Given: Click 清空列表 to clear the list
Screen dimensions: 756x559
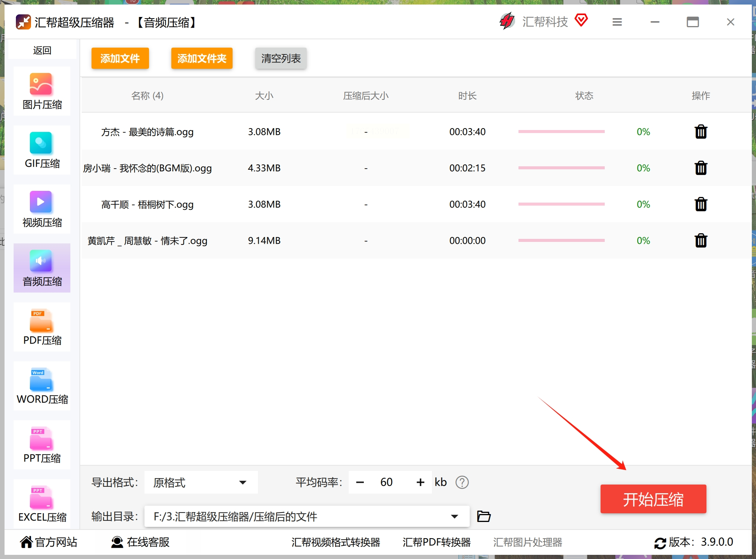Looking at the screenshot, I should tap(281, 58).
